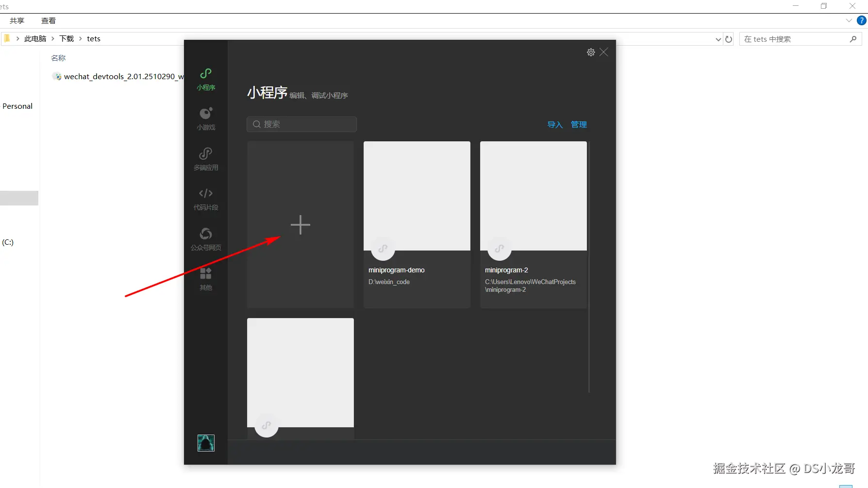
Task: Open the 共享 tab in File Explorer
Action: coord(17,21)
